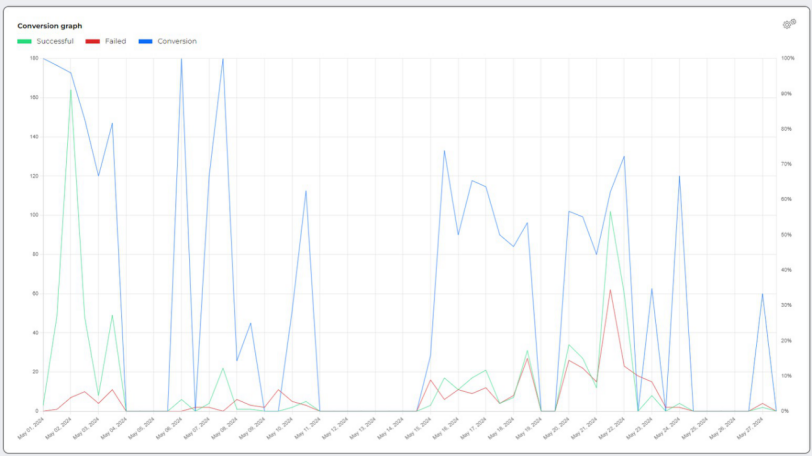Click the blue Conversion legend color swatch

click(146, 41)
